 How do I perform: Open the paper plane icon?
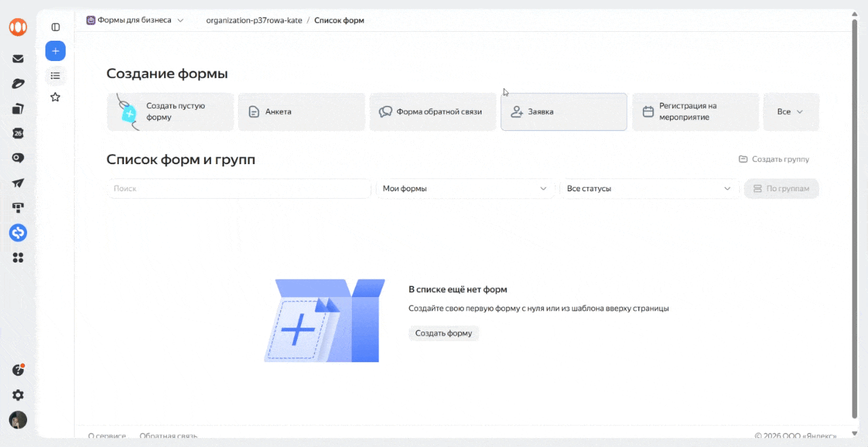(x=18, y=183)
